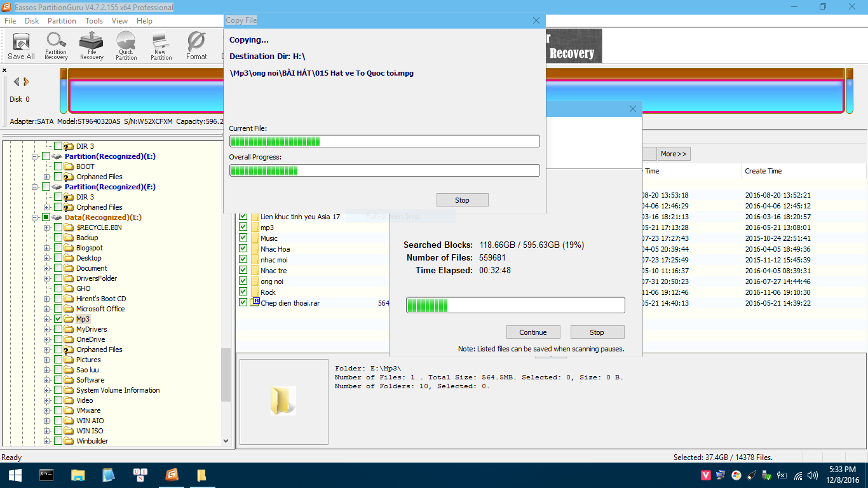The height and width of the screenshot is (488, 868).
Task: Expand the Microsoft Office tree node
Action: click(46, 309)
